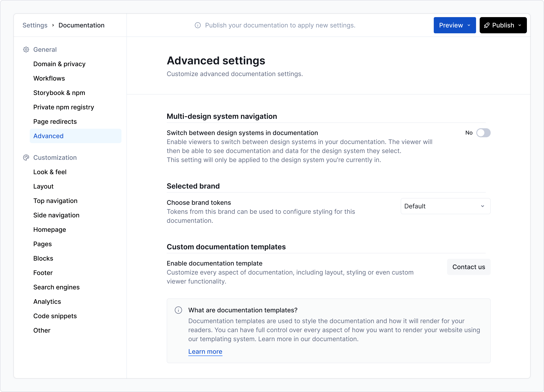The height and width of the screenshot is (392, 544).
Task: Click 'Multi-design system navigation' heading
Action: pyautogui.click(x=222, y=116)
